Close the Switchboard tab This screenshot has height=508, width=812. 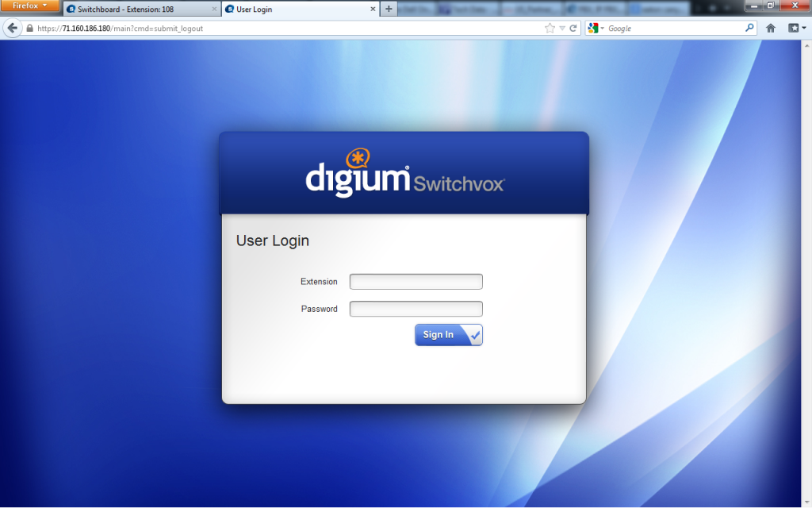(x=213, y=10)
